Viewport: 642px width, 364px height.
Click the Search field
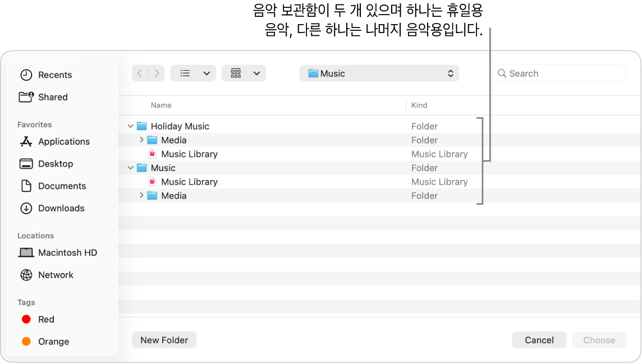[560, 73]
